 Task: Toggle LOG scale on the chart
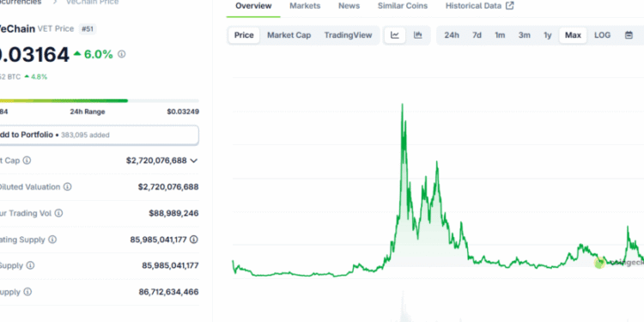[603, 35]
